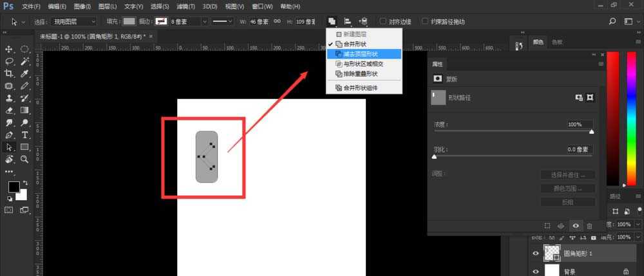Viewport: 644px width, 276px height.
Task: Select the Move tool
Action: (10, 50)
